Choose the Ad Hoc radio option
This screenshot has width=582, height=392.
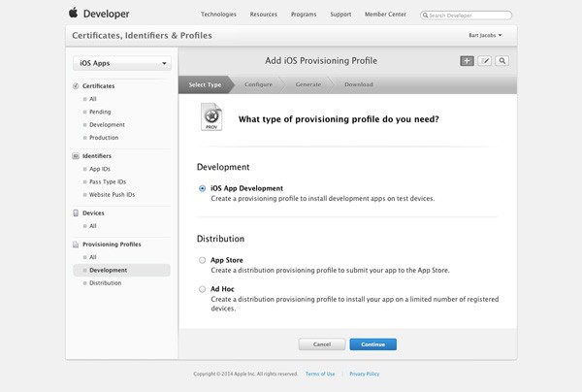[x=202, y=289]
